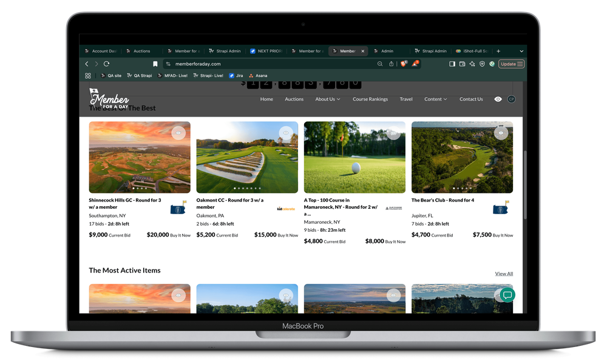Click the VPN shield icon in the toolbar
This screenshot has width=607, height=364.
[x=482, y=64]
